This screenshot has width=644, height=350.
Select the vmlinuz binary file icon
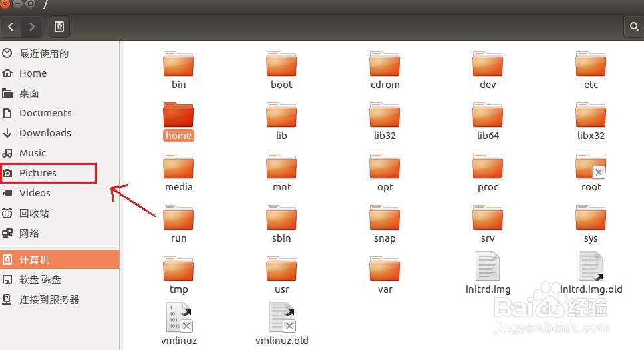(x=179, y=317)
